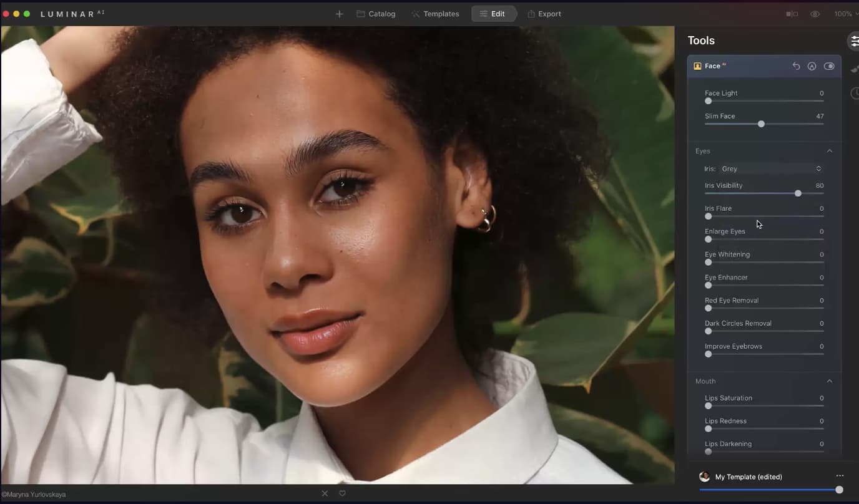Click the Face AI panel title
The width and height of the screenshot is (859, 504).
pyautogui.click(x=715, y=66)
